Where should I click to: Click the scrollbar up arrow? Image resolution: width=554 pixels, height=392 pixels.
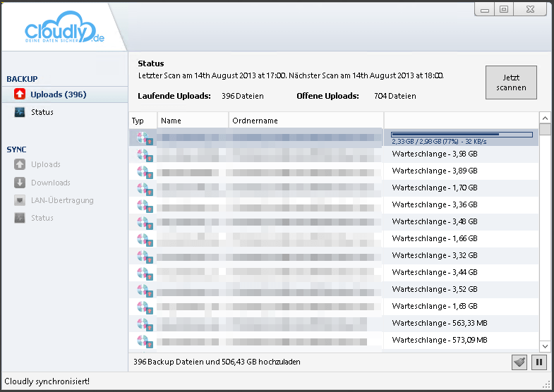coord(545,118)
